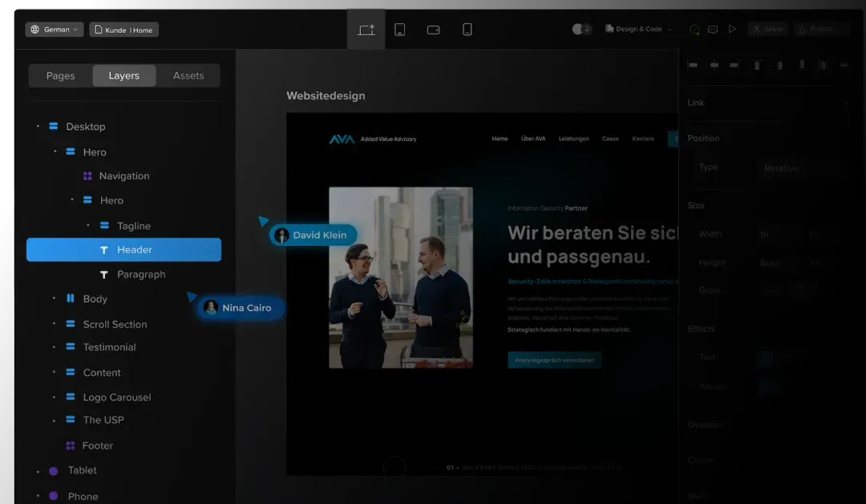The image size is (866, 504).
Task: Click the align top icon
Action: [757, 65]
